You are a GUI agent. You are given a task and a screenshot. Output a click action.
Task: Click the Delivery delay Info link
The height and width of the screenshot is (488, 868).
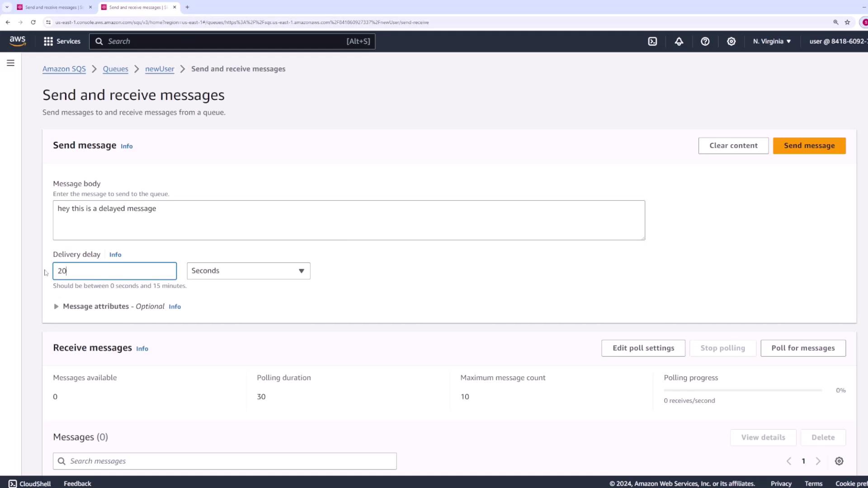[115, 254]
